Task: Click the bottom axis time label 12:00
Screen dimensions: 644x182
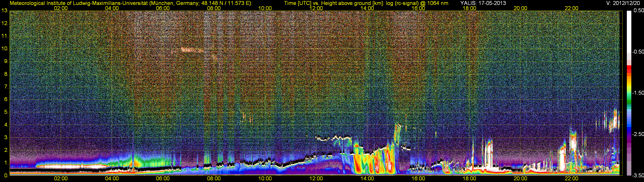Action: 316,179
